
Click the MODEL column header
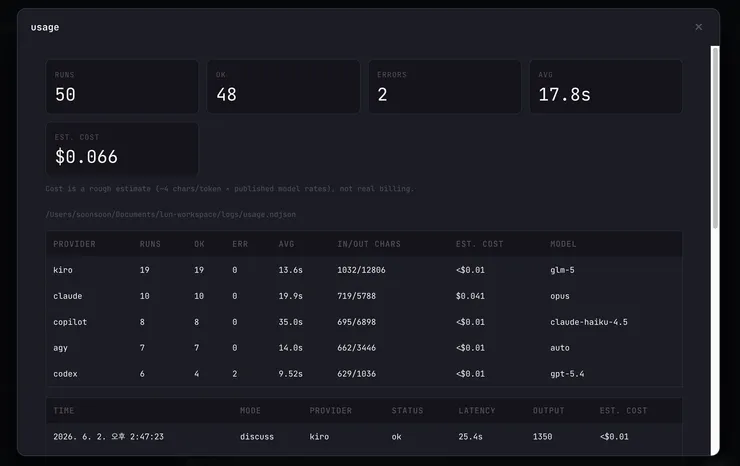click(x=563, y=244)
